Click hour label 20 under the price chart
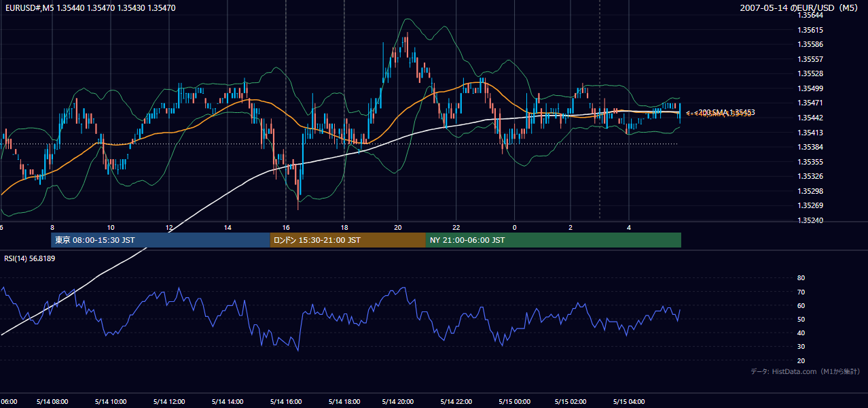 coord(397,227)
